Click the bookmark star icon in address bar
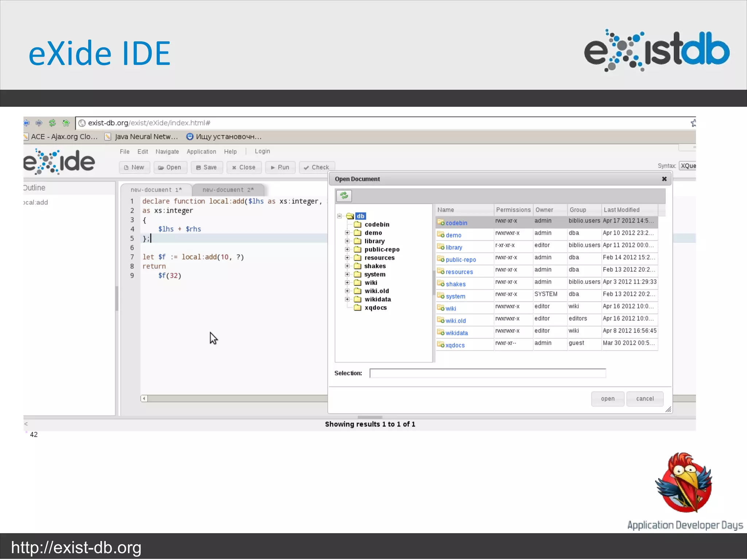 click(x=693, y=123)
